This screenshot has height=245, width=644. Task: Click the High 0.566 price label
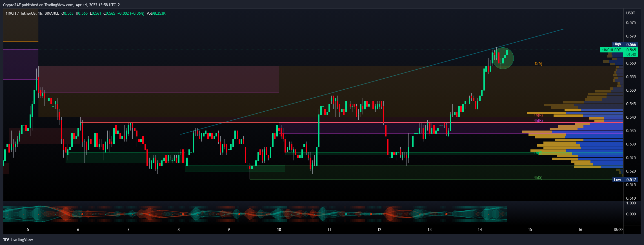(625, 44)
